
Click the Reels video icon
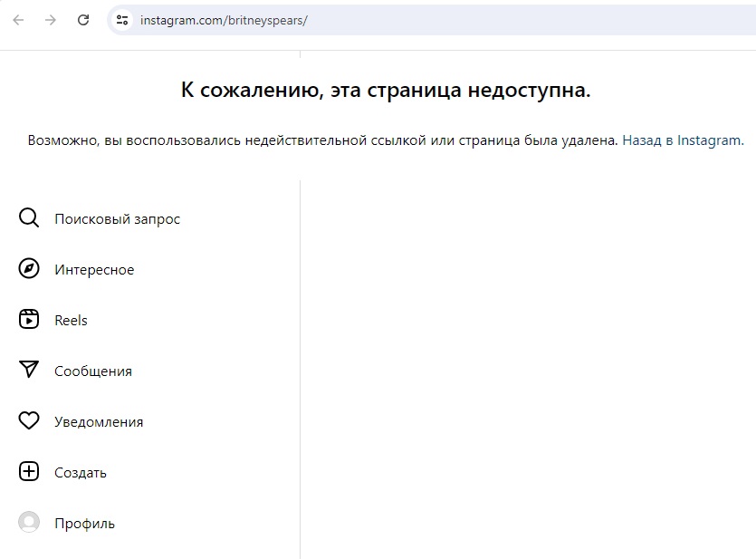pos(29,319)
